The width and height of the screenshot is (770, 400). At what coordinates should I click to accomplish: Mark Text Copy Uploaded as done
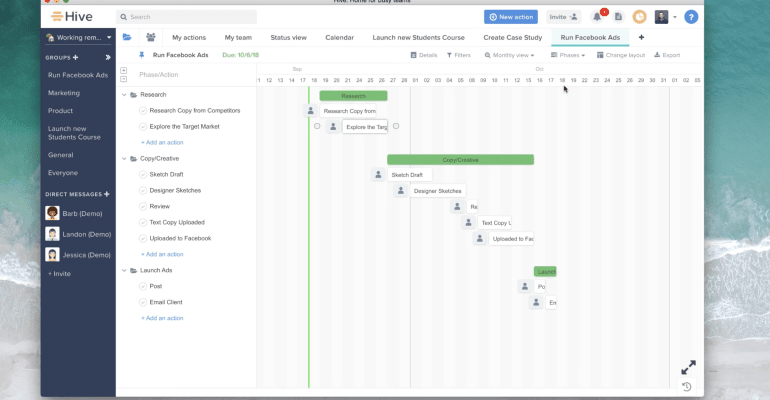[x=143, y=222]
